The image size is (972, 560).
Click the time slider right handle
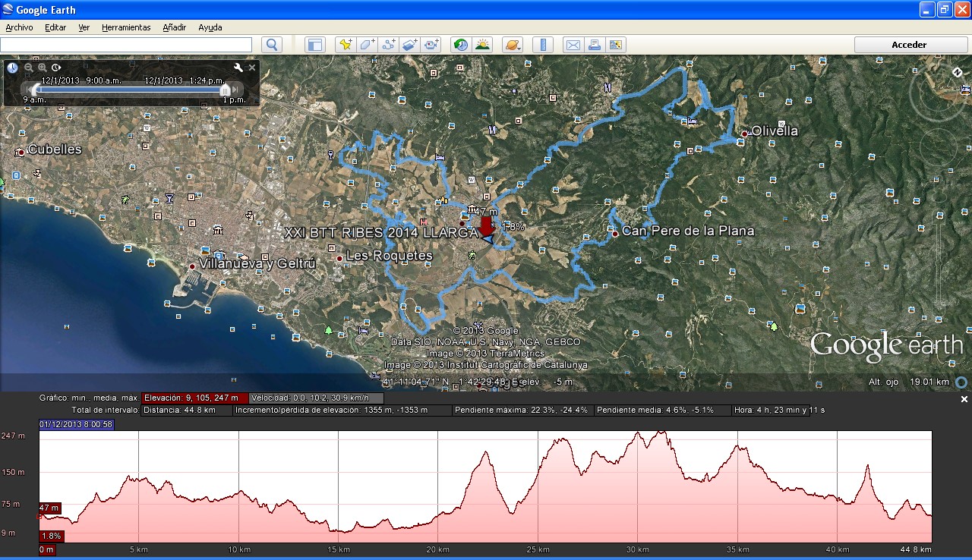coord(225,90)
